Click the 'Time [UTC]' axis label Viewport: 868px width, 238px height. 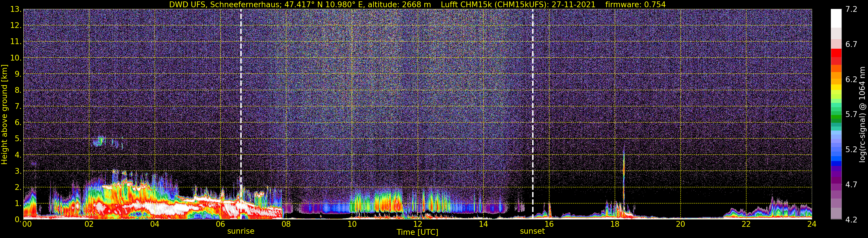tap(417, 232)
